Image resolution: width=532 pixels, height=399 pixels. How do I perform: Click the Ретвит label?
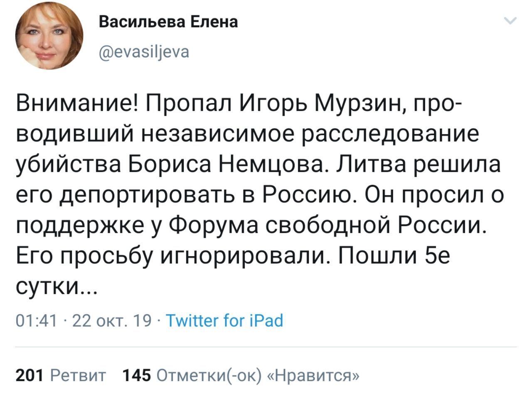pos(77,375)
